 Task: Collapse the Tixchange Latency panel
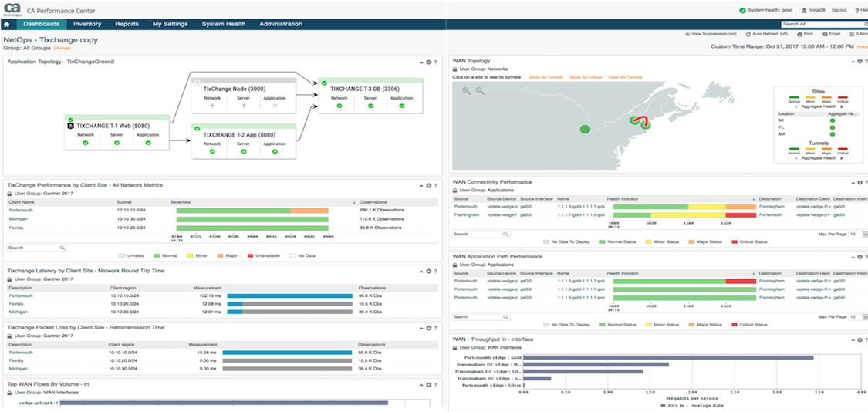(x=421, y=272)
